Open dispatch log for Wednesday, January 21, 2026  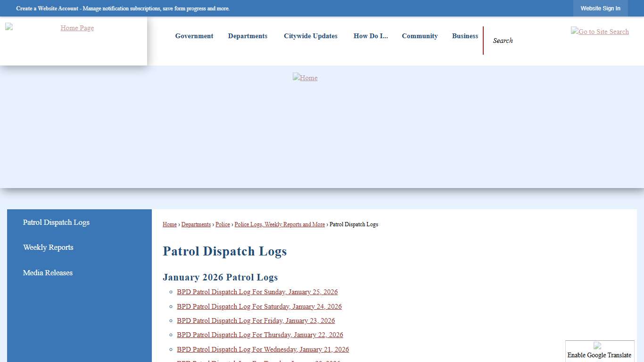click(x=263, y=349)
